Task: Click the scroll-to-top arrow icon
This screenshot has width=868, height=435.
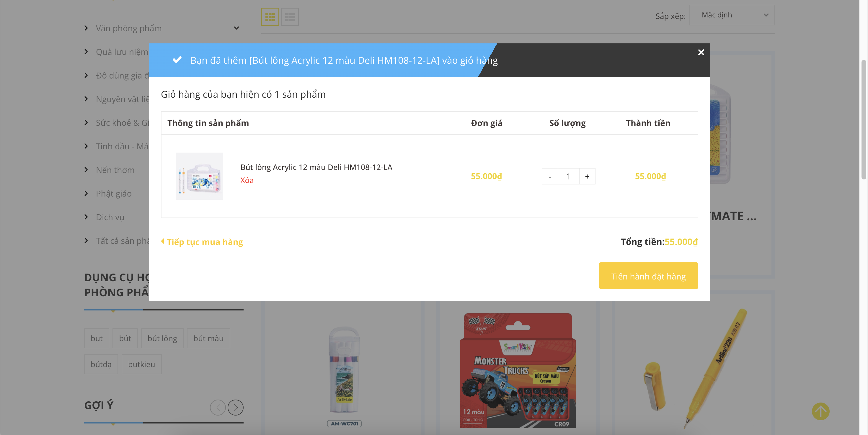Action: [820, 411]
